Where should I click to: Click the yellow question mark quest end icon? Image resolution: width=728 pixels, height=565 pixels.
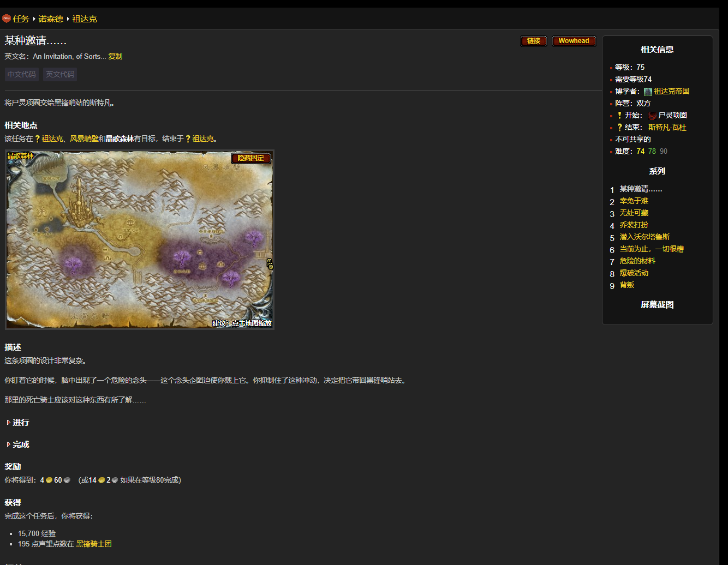click(619, 128)
